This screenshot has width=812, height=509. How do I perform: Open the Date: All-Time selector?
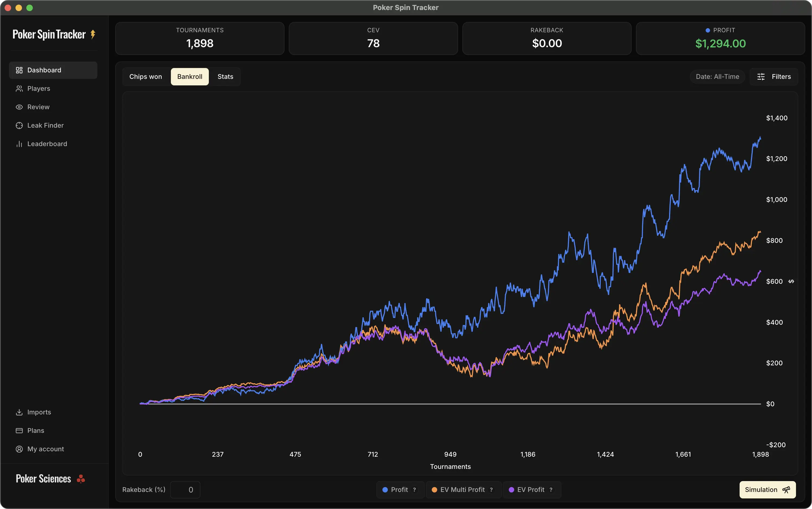pyautogui.click(x=717, y=77)
